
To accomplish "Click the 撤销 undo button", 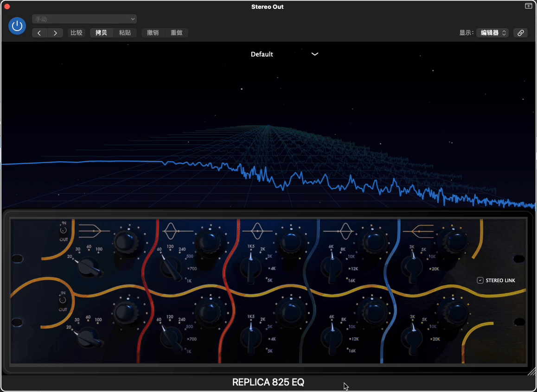I will click(x=153, y=33).
